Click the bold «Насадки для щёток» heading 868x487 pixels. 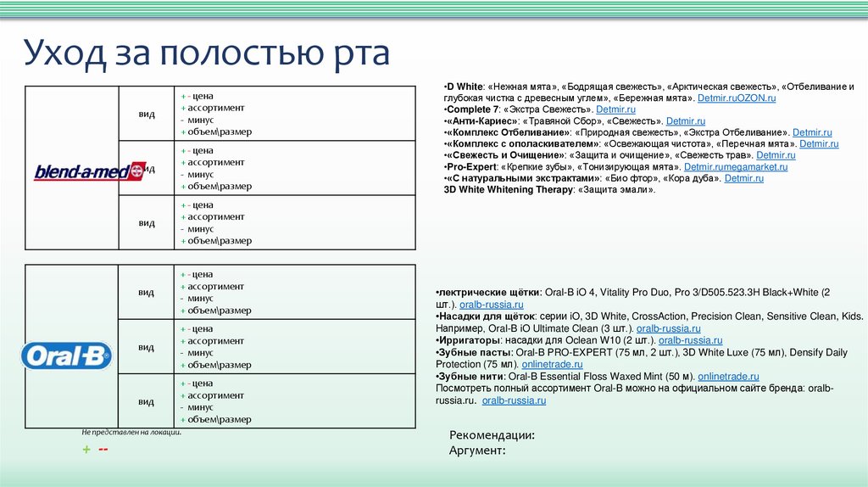(x=487, y=316)
